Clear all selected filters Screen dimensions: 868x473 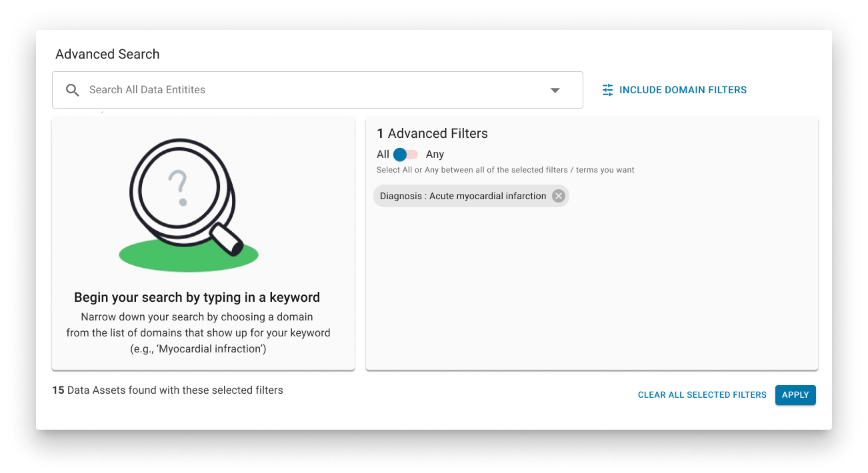(702, 395)
